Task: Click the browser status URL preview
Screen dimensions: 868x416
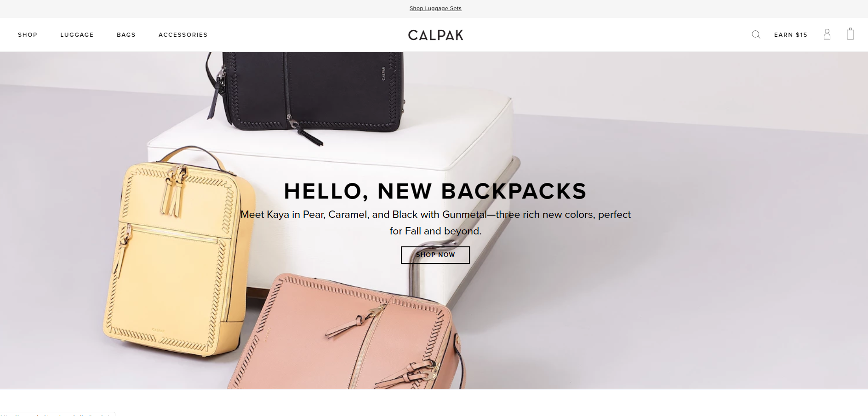Action: pyautogui.click(x=57, y=414)
